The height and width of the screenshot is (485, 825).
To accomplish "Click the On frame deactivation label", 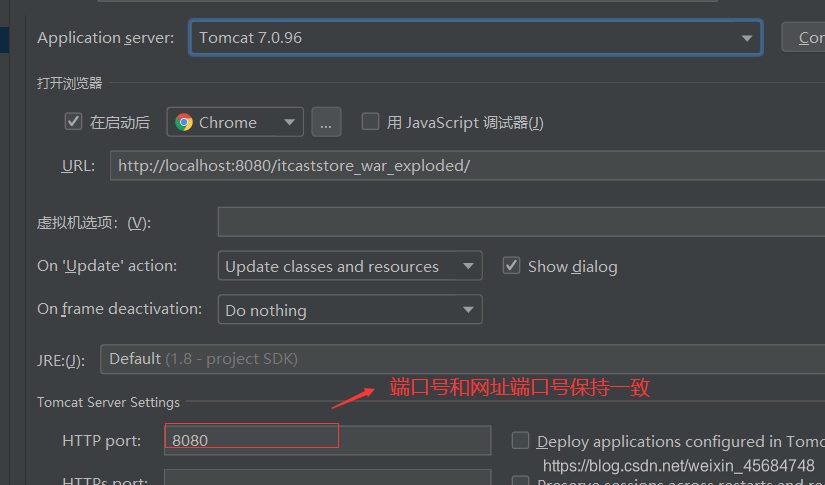I will coord(119,309).
